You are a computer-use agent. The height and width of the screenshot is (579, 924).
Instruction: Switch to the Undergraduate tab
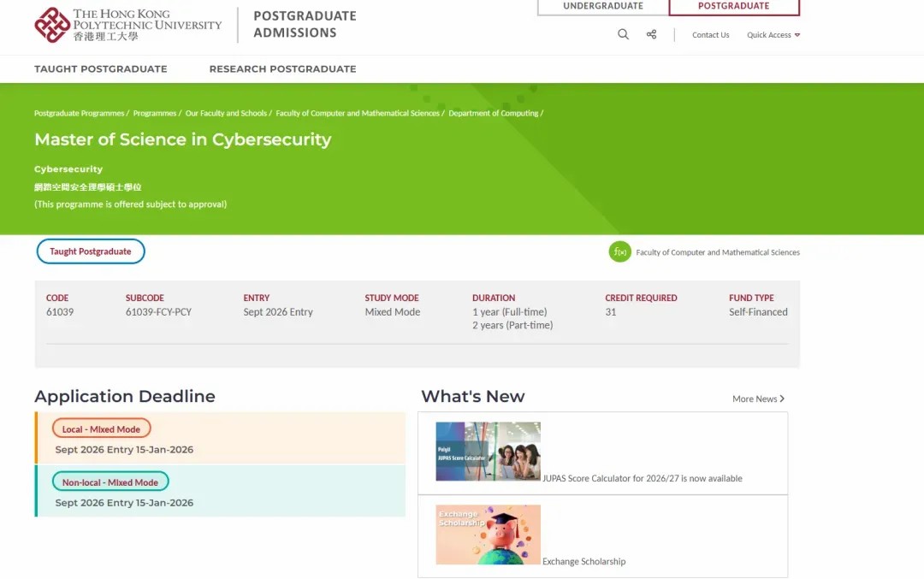[x=602, y=7]
